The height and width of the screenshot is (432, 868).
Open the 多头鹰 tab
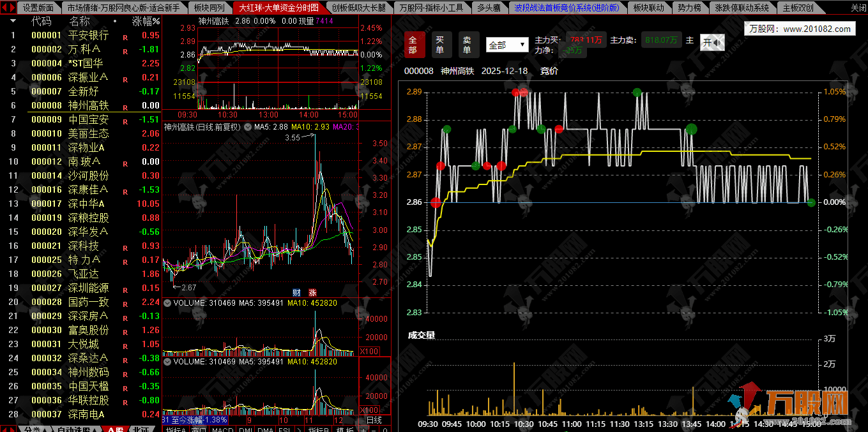point(489,8)
